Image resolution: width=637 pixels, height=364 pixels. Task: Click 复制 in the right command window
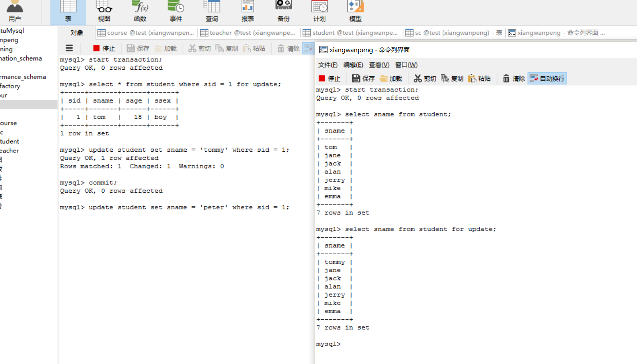(452, 78)
